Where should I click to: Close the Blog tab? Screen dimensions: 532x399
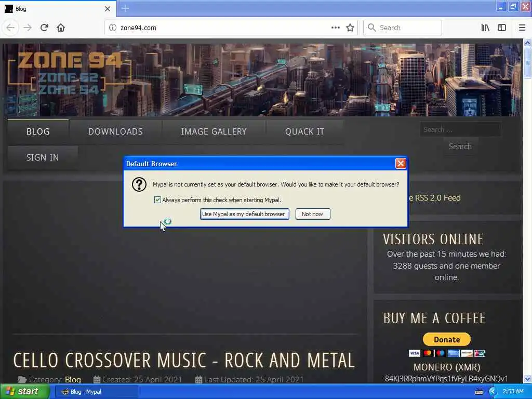click(x=108, y=9)
